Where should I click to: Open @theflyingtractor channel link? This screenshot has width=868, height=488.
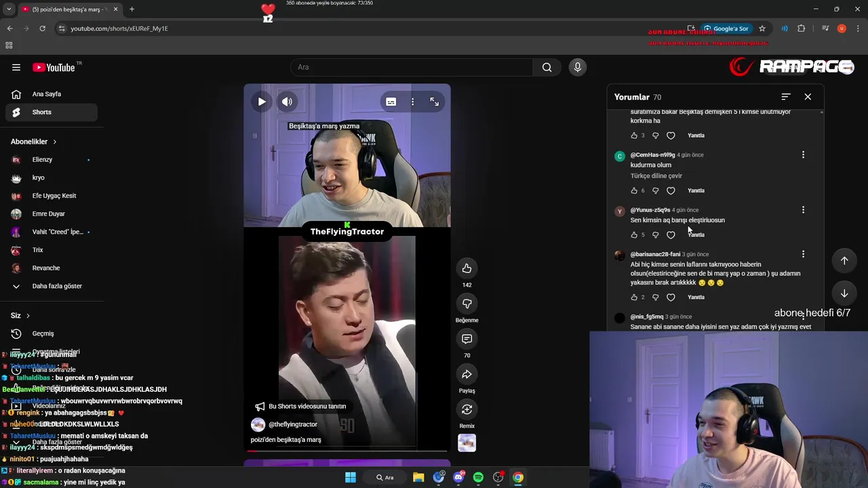click(x=293, y=424)
